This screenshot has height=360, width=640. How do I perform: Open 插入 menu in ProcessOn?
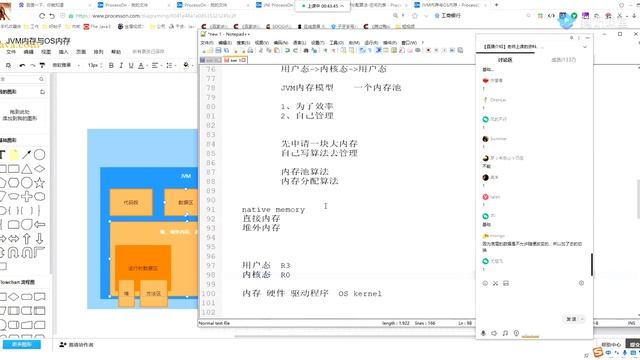(63, 52)
